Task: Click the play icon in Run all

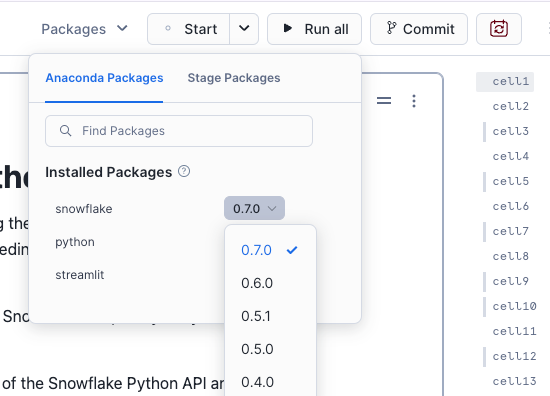Action: coord(288,28)
